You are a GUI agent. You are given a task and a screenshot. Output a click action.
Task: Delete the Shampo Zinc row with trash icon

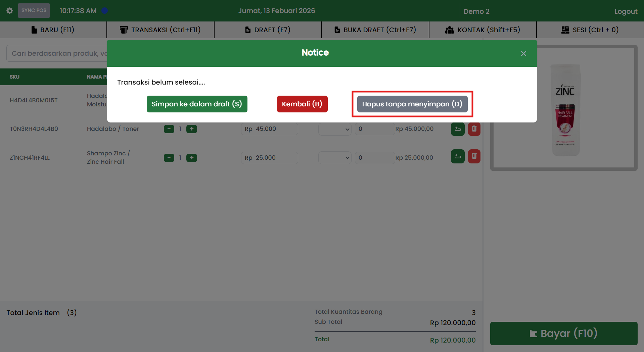pos(474,156)
